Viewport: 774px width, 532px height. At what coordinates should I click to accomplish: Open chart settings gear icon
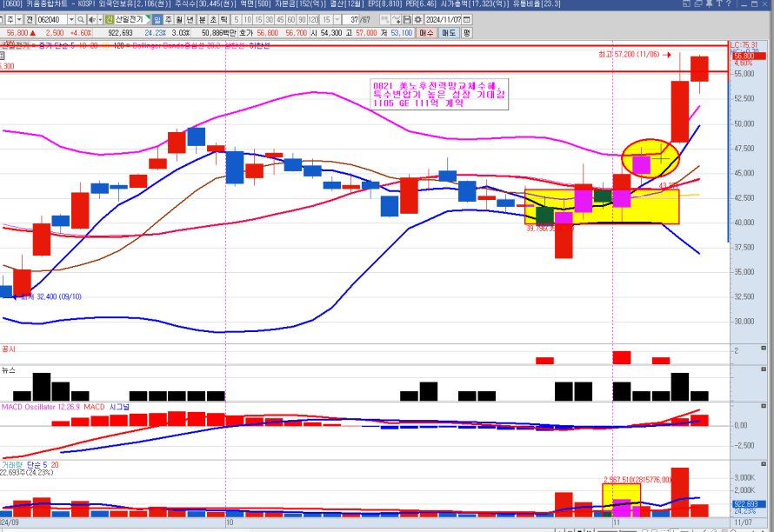417,20
